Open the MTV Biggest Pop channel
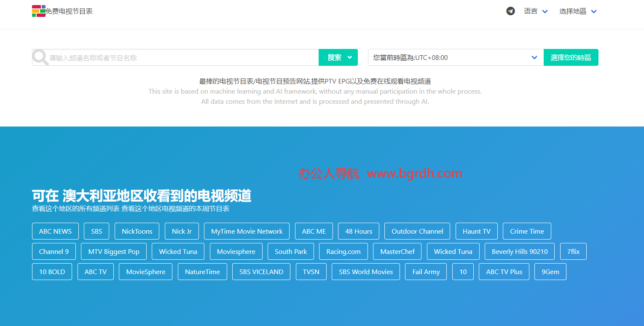Screen dimensions: 644x326 [x=114, y=251]
